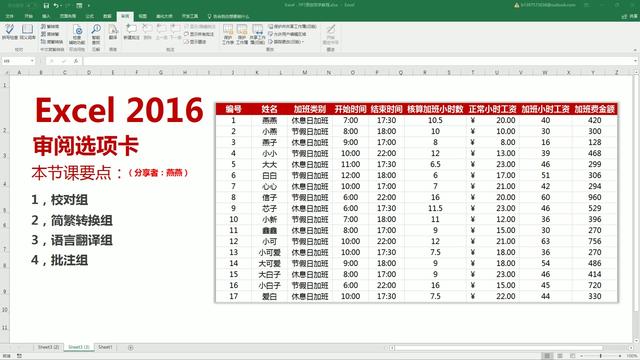Open 智能查找 smart lookup
The height and width of the screenshot is (360, 640).
click(x=96, y=34)
